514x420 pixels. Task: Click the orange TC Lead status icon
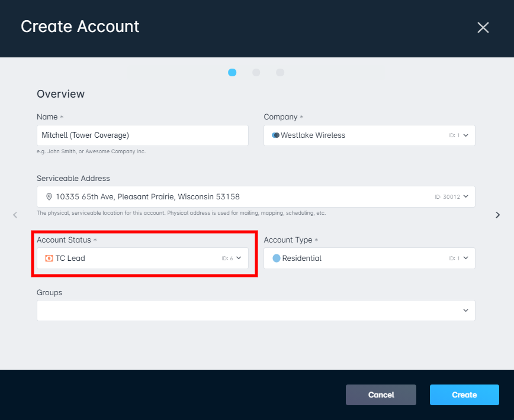49,259
